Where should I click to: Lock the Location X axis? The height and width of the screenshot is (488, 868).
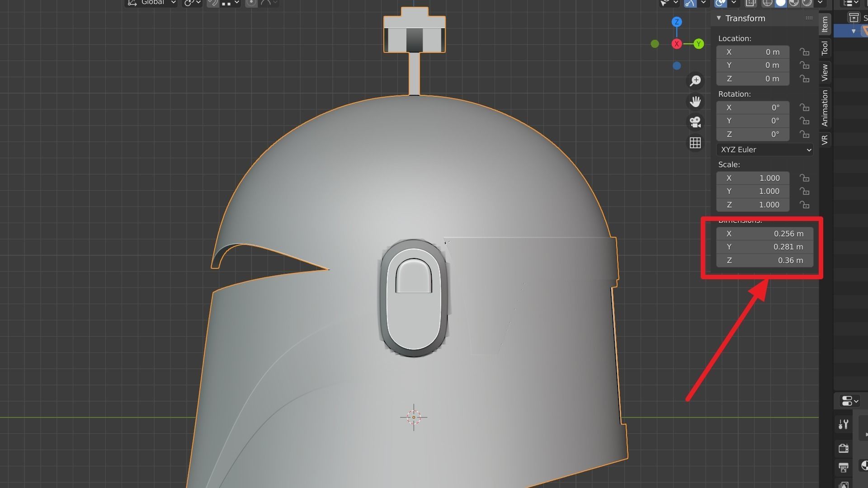point(804,52)
